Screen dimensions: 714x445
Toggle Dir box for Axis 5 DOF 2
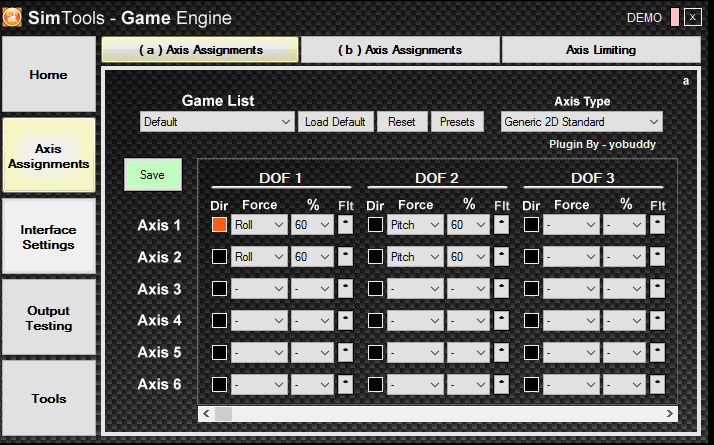click(375, 352)
